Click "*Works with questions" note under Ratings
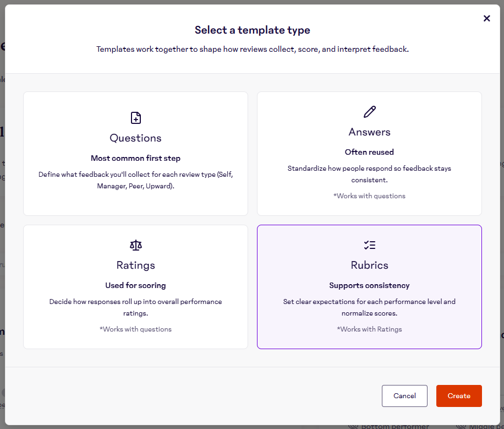The width and height of the screenshot is (504, 429). pos(135,329)
